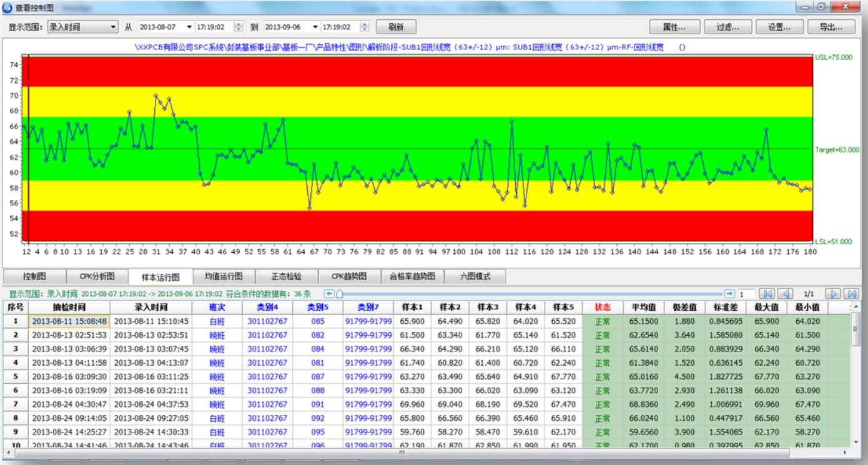Select cell 2013-08-11 15:08:48 in row 1
The height and width of the screenshot is (465, 868).
(x=69, y=321)
